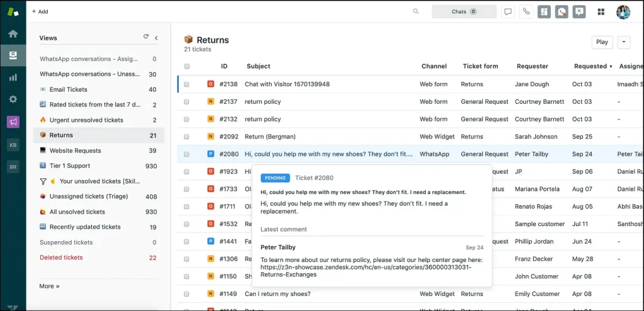The height and width of the screenshot is (311, 644).
Task: Open the All unsolved tickets view
Action: pyautogui.click(x=98, y=212)
